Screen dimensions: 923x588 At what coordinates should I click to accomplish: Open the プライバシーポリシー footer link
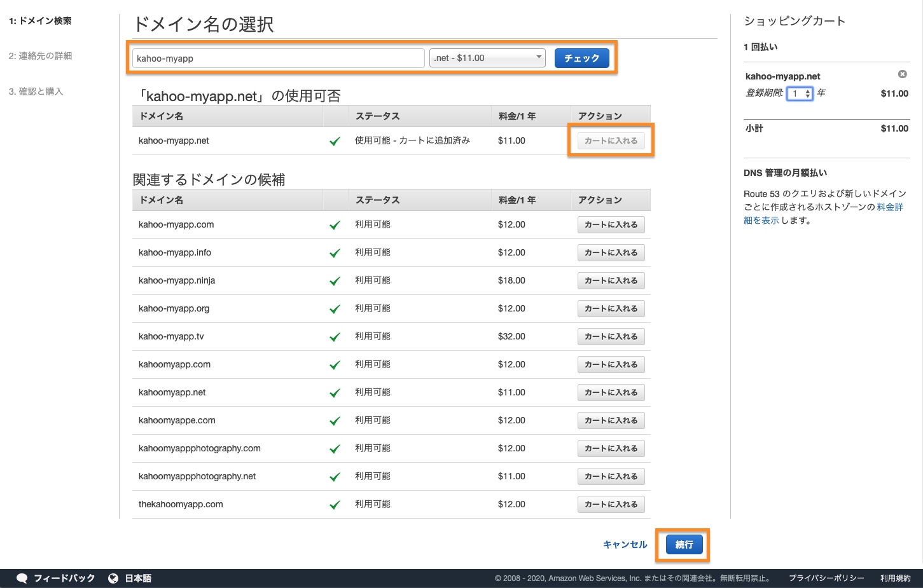pos(826,578)
